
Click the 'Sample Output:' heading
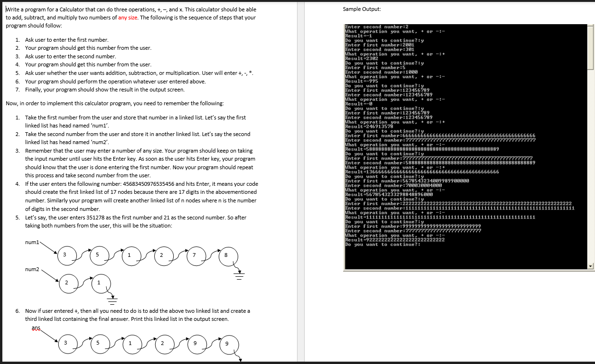tap(362, 9)
